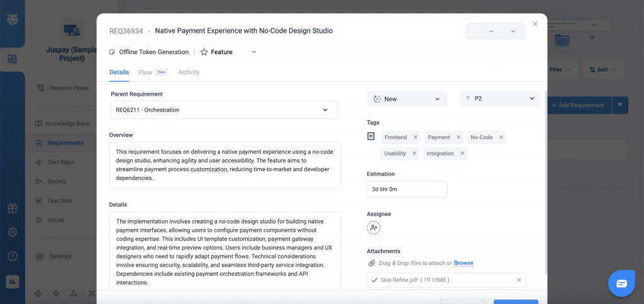Switch to the Flow tab
644x304 pixels.
[145, 72]
